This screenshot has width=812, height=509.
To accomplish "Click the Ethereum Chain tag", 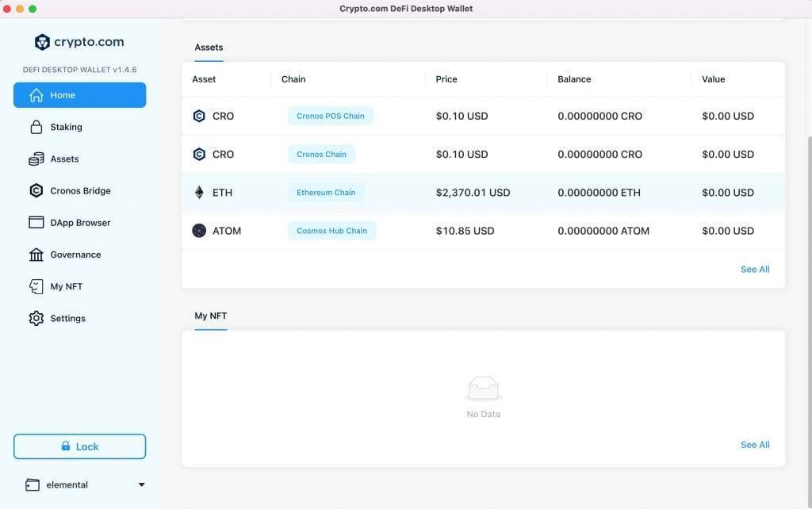I will [x=326, y=193].
